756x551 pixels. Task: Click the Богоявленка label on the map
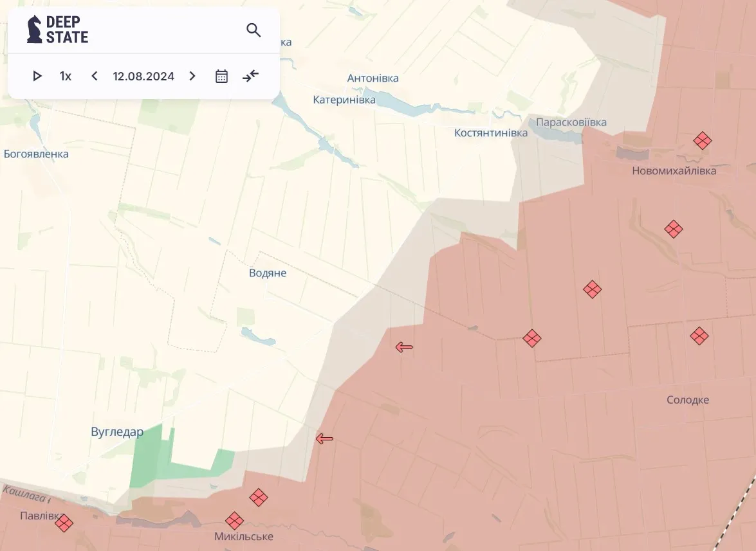click(x=36, y=154)
